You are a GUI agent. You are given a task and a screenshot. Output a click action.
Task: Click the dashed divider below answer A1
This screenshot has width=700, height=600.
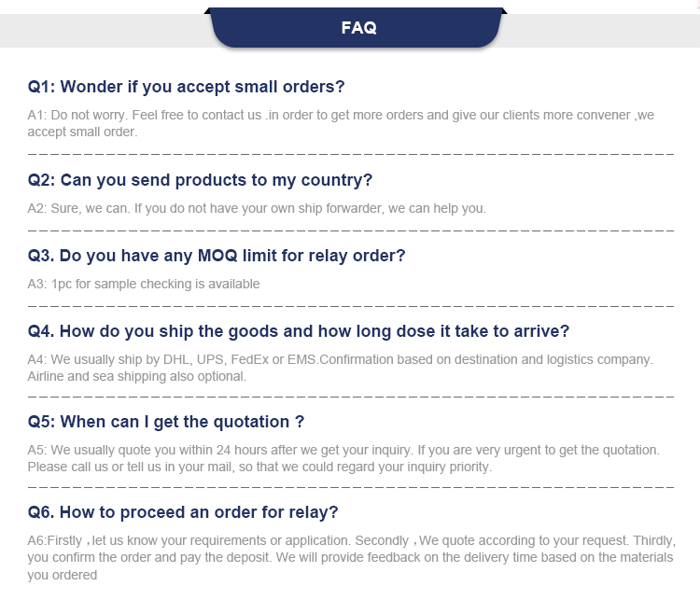tap(350, 151)
